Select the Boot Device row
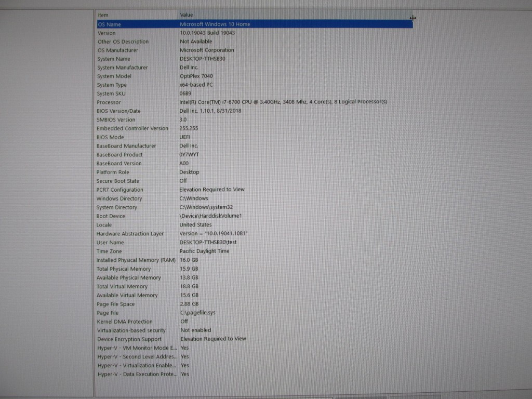The height and width of the screenshot is (399, 532). pyautogui.click(x=255, y=216)
